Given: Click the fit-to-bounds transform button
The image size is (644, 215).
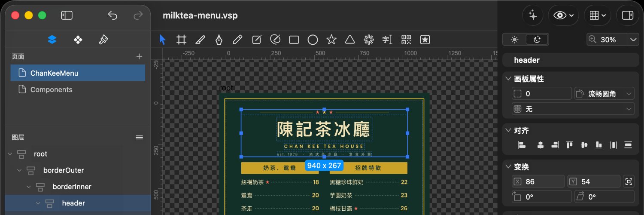Looking at the screenshot, I should click(x=629, y=181).
